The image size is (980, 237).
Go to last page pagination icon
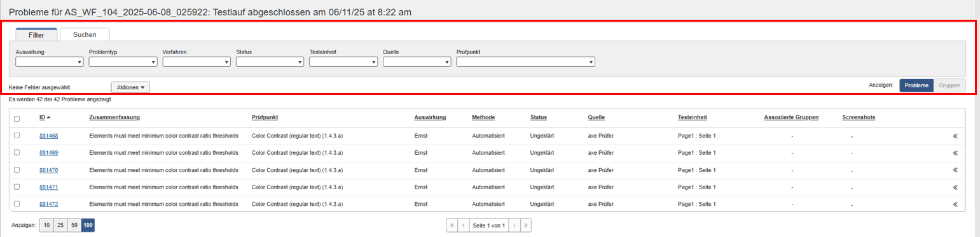(x=527, y=226)
